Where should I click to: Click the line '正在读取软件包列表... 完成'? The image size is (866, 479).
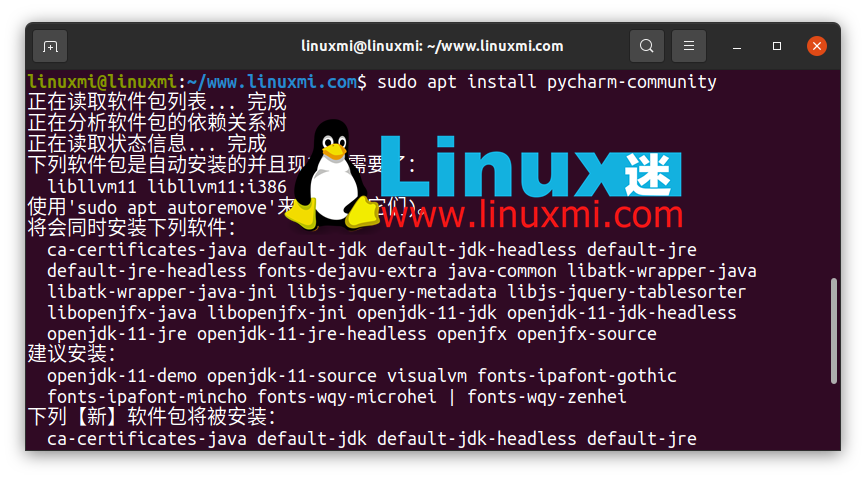click(157, 102)
